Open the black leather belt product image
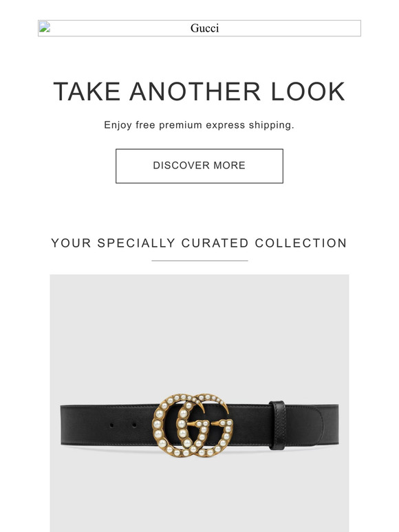399x532 pixels. pos(199,403)
